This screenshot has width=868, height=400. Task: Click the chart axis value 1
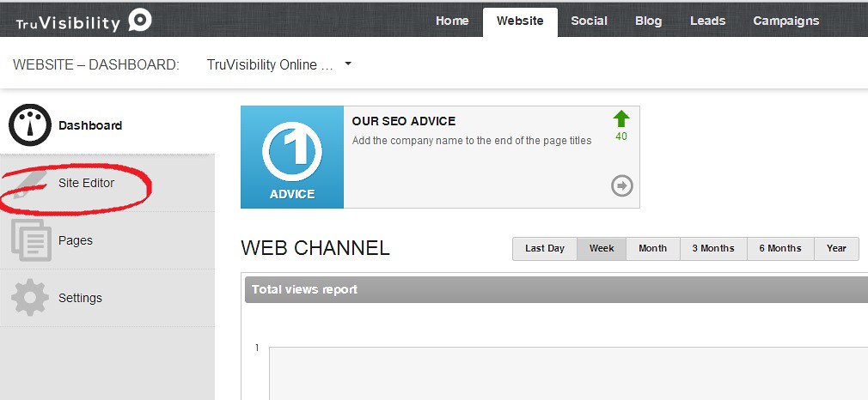tap(257, 348)
